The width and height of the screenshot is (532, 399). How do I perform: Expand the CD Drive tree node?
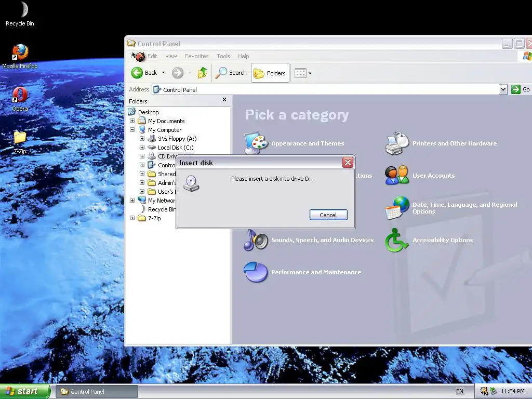[142, 156]
